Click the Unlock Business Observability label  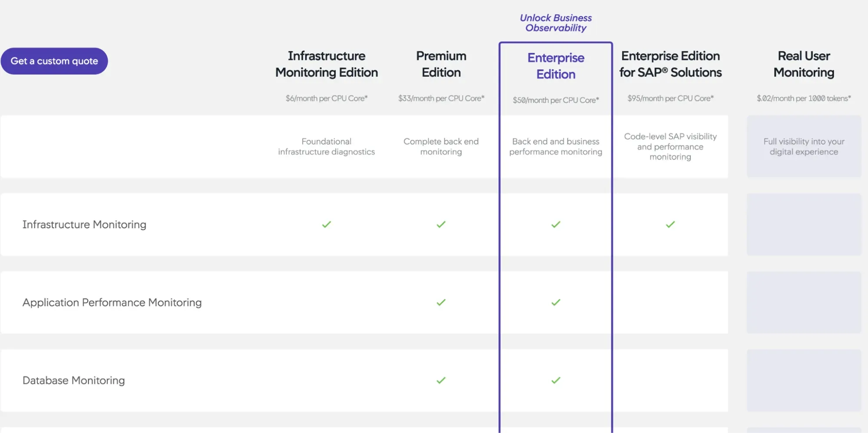[556, 23]
